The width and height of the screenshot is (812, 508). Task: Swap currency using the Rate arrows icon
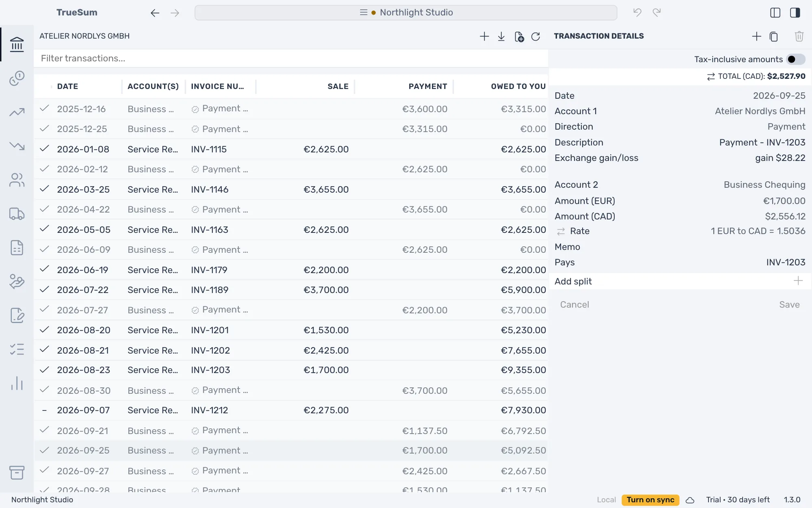pyautogui.click(x=561, y=231)
